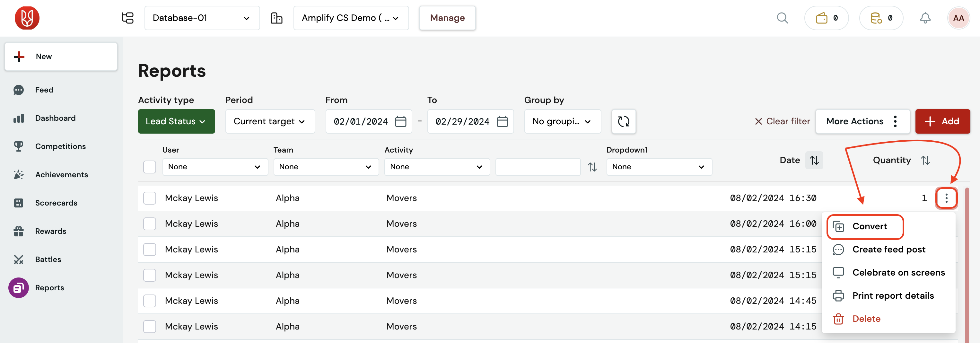Viewport: 980px width, 343px height.
Task: Click the red Add button
Action: 942,121
